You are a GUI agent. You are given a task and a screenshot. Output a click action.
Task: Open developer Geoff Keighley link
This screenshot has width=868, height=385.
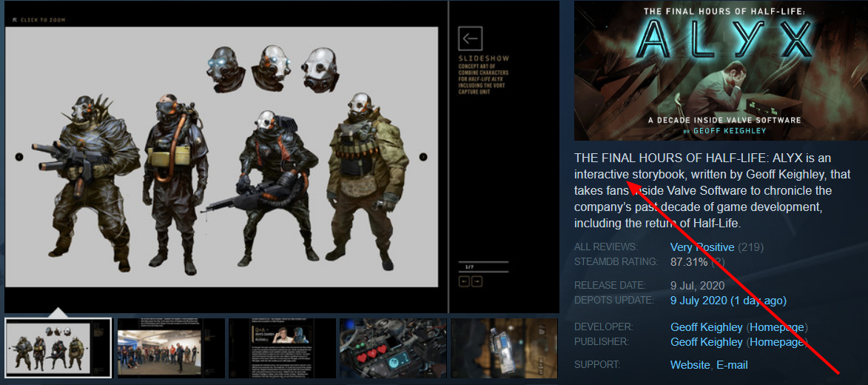[x=707, y=327]
